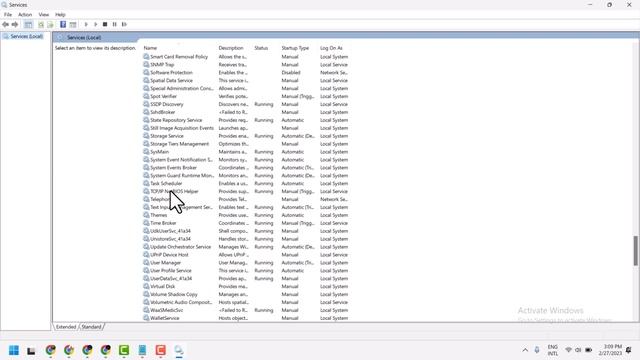Select Services (Local) in the console tree
This screenshot has height=360, width=640.
click(27, 37)
